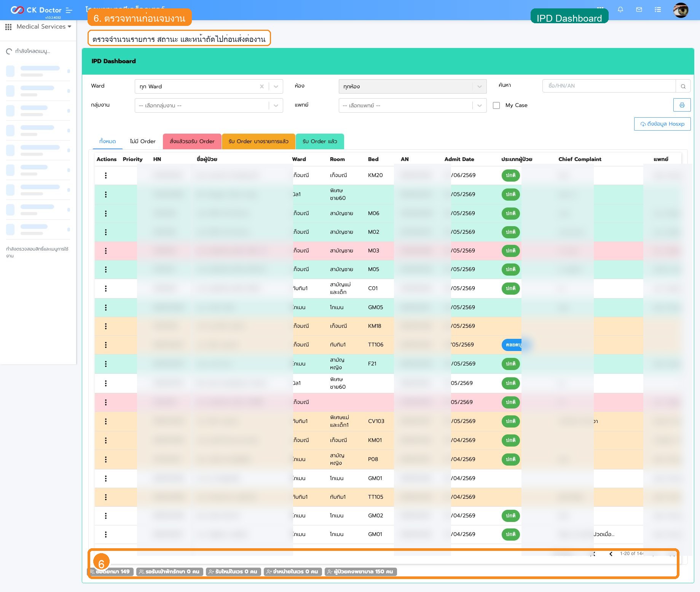Open the notifications bell
The height and width of the screenshot is (592, 700).
click(620, 10)
